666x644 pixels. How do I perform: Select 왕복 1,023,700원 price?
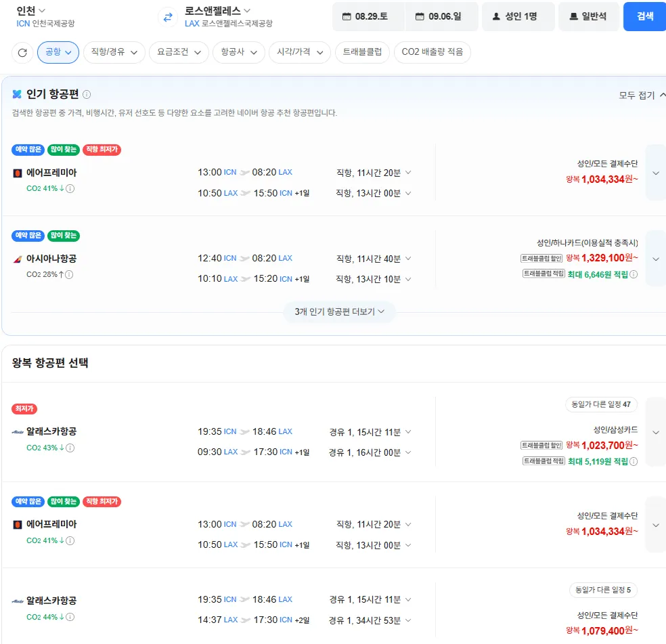click(602, 445)
